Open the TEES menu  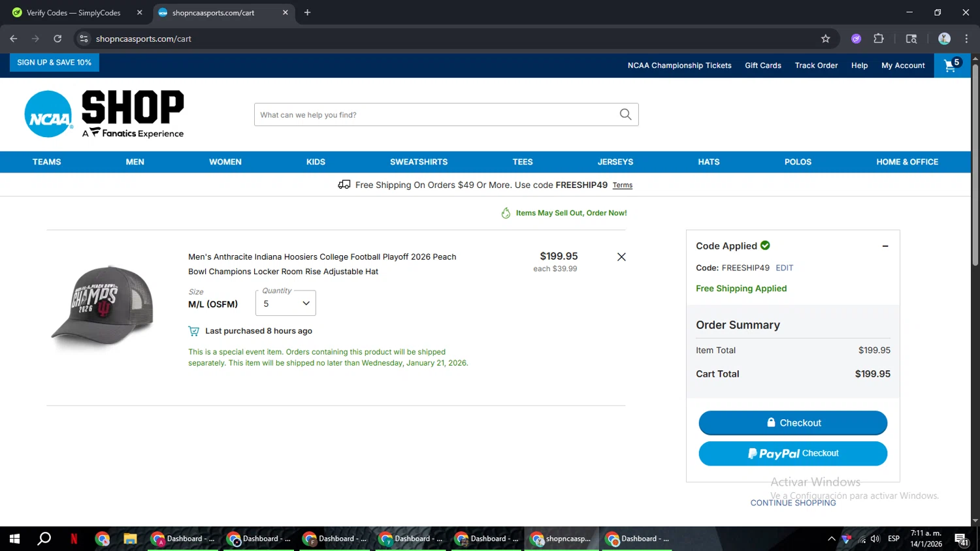(523, 162)
